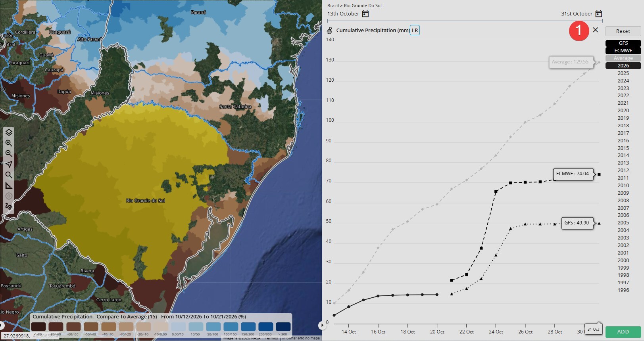This screenshot has width=644, height=341.
Task: Open the Termos link on the map
Action: [x=272, y=338]
